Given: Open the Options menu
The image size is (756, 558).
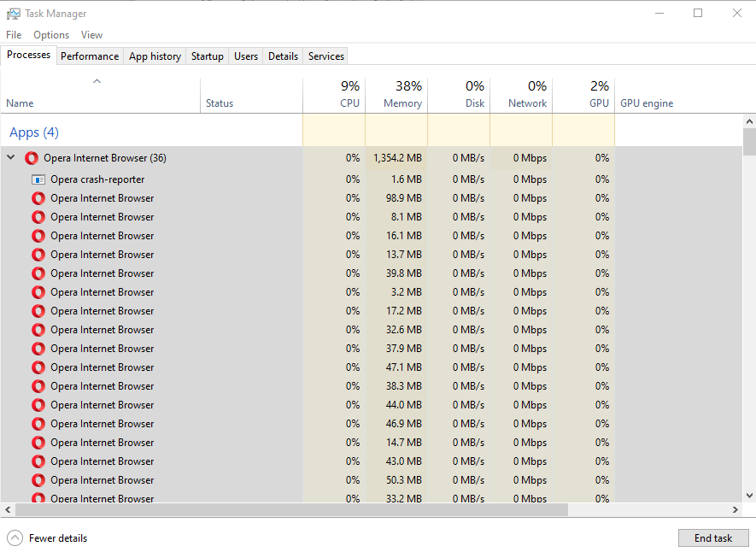Looking at the screenshot, I should click(51, 35).
